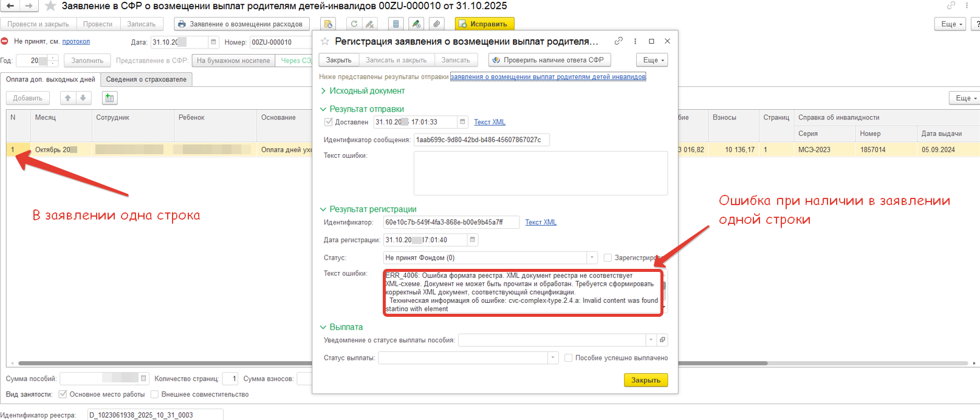Open the протокол link
Screen dimensions: 980x420
[x=76, y=42]
